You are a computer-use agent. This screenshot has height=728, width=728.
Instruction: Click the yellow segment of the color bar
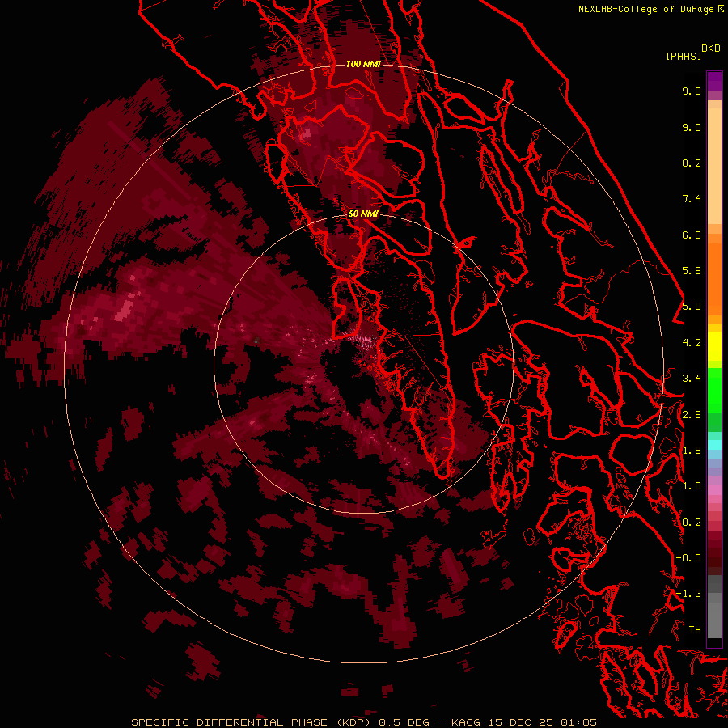[x=714, y=346]
